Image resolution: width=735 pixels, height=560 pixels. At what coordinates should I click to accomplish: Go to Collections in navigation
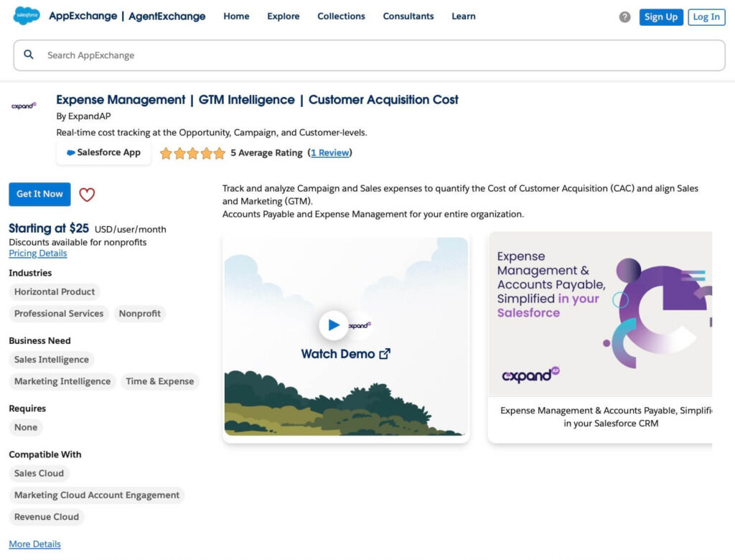(x=341, y=17)
